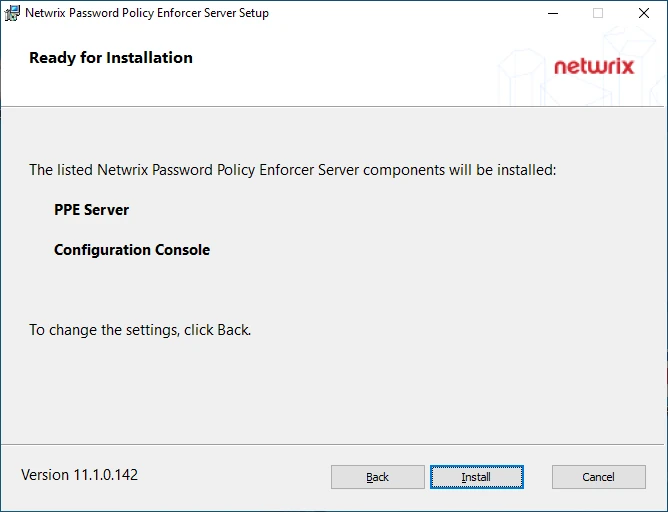Image resolution: width=668 pixels, height=512 pixels.
Task: Click the "components will be installed" sentence
Action: click(292, 170)
